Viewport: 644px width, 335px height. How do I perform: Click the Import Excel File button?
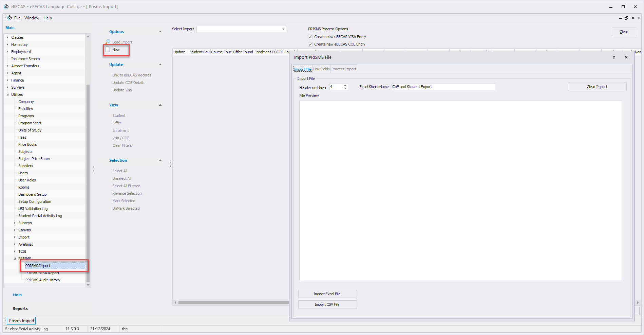click(x=327, y=294)
